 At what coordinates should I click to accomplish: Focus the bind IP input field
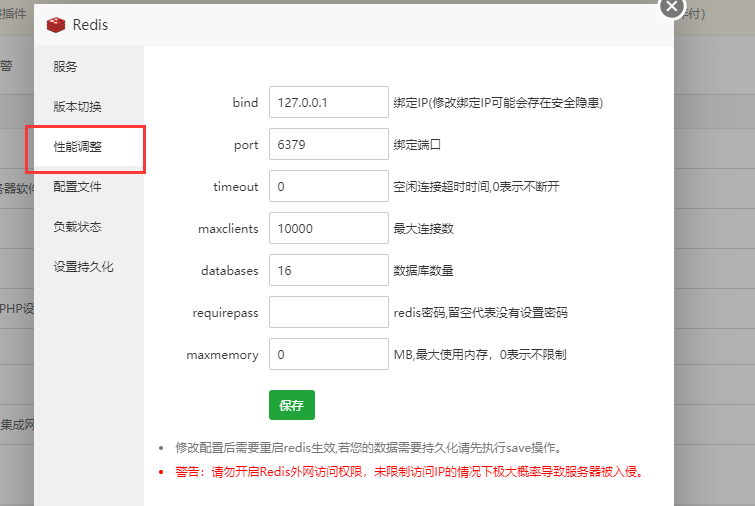(329, 102)
